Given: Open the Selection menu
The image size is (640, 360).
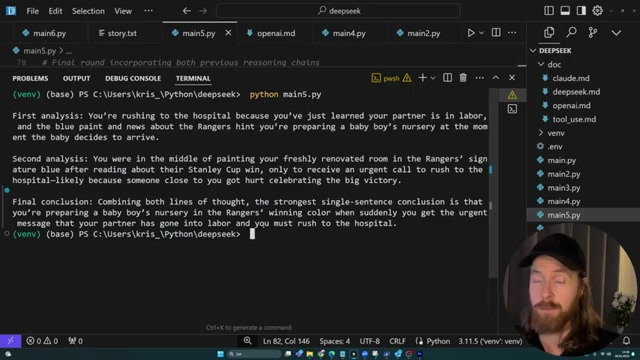Looking at the screenshot, I should pyautogui.click(x=88, y=11).
